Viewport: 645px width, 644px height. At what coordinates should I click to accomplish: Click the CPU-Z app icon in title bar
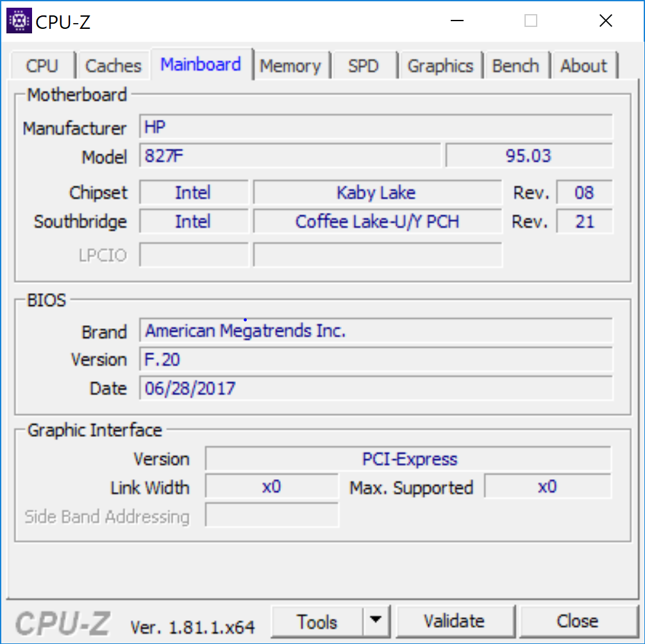click(19, 21)
